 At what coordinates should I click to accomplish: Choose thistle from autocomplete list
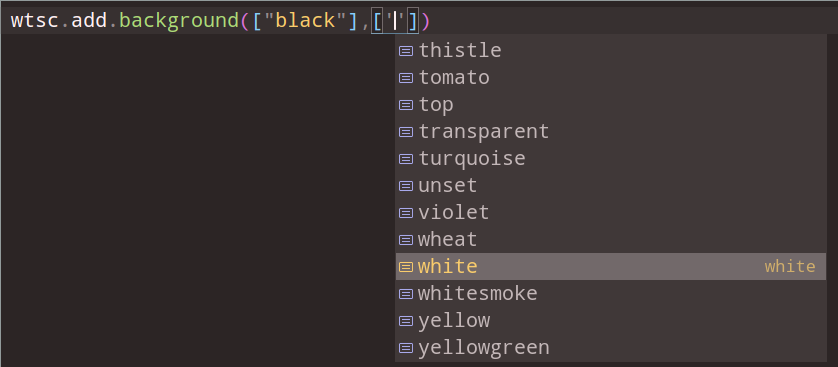[x=611, y=51]
